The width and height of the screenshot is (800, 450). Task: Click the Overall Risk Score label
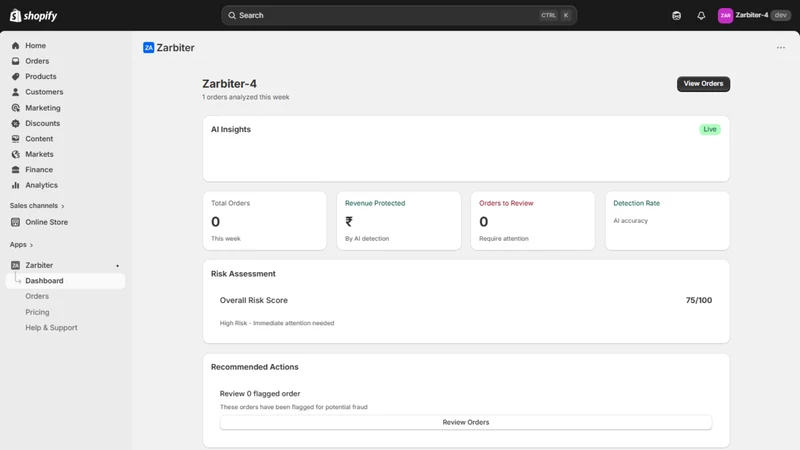[x=254, y=301]
